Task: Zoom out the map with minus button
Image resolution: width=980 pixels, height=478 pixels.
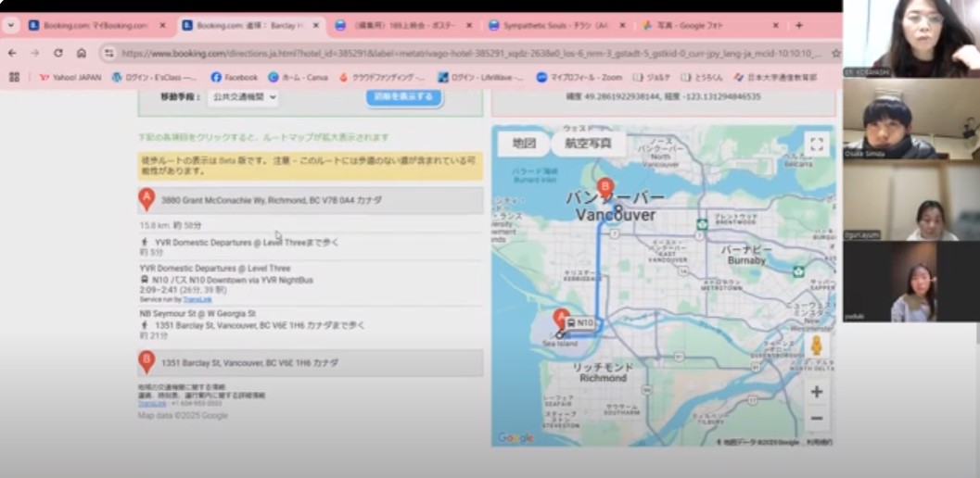Action: point(816,419)
